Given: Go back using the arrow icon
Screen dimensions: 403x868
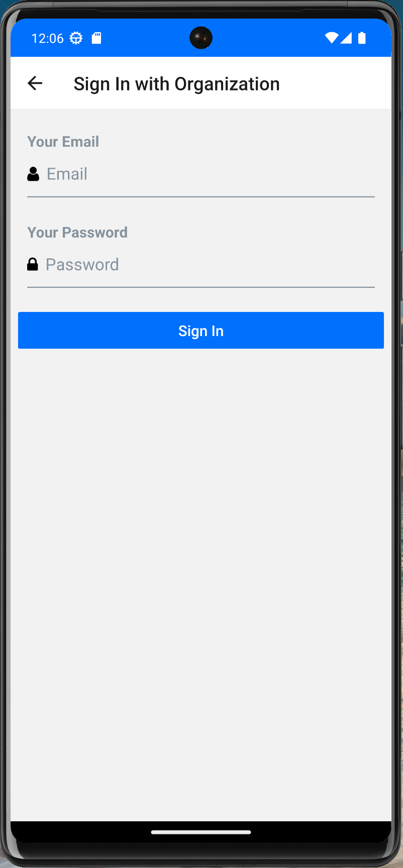Looking at the screenshot, I should [x=35, y=83].
